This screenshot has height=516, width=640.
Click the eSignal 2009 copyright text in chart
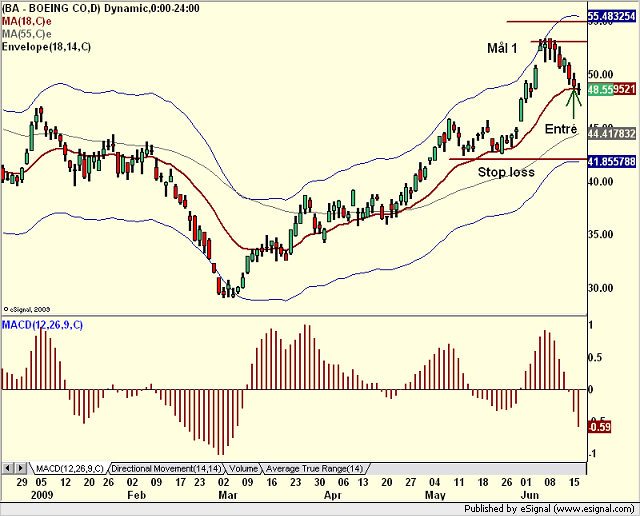[x=27, y=309]
